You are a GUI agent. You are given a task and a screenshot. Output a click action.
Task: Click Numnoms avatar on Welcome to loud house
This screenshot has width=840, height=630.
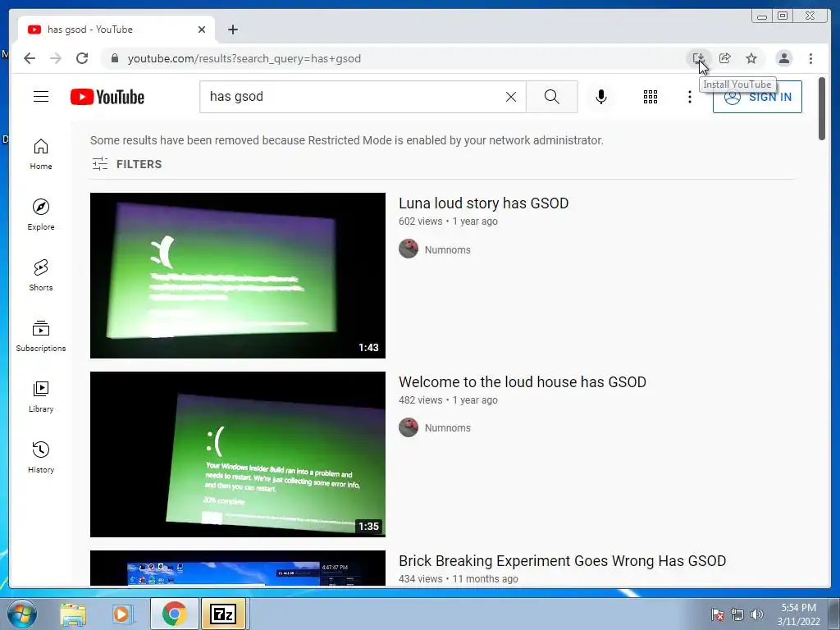[409, 427]
